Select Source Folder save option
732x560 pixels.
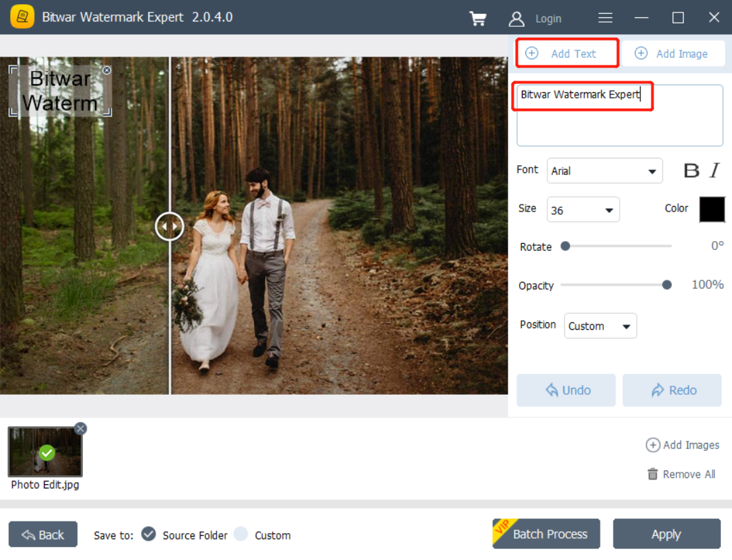(149, 534)
